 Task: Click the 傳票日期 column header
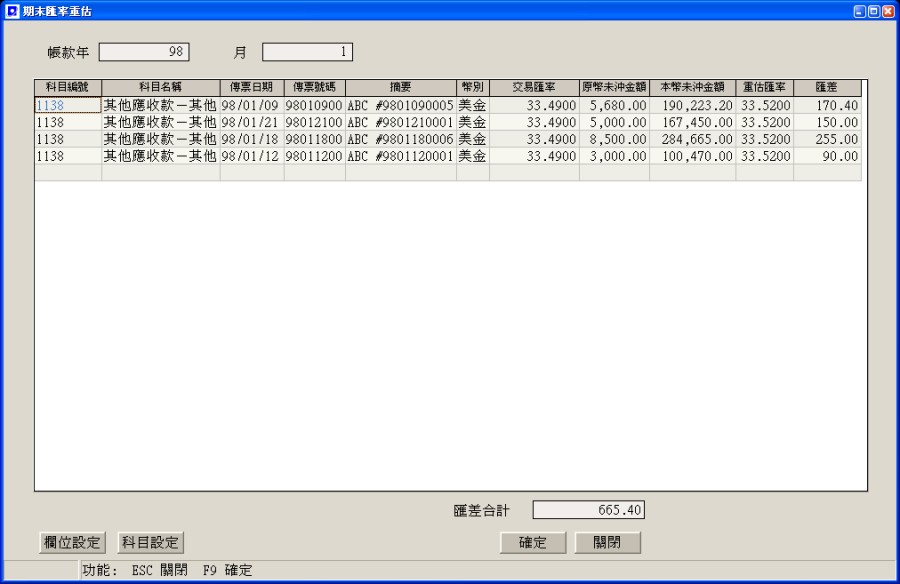[252, 87]
